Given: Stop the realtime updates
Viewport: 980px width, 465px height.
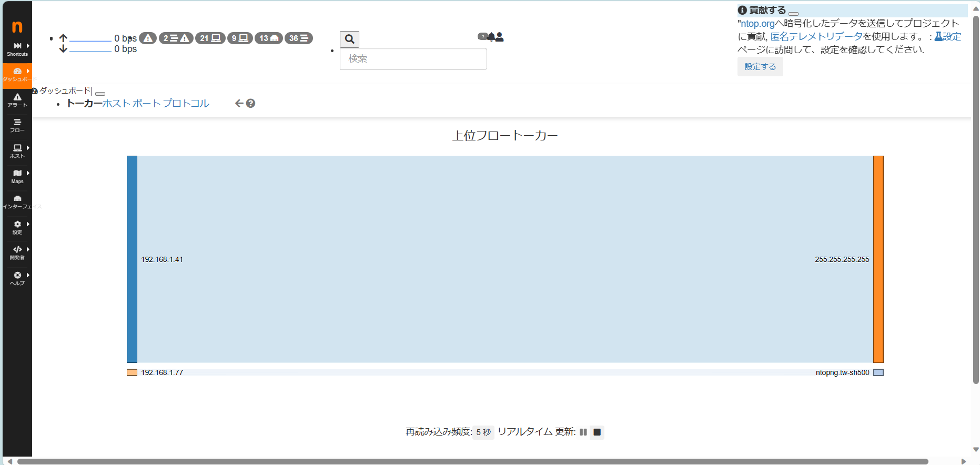Looking at the screenshot, I should point(597,432).
